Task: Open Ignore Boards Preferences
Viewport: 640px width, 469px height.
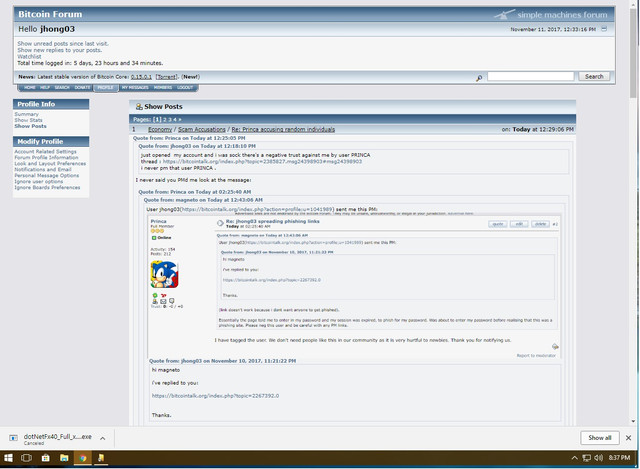Action: click(47, 188)
